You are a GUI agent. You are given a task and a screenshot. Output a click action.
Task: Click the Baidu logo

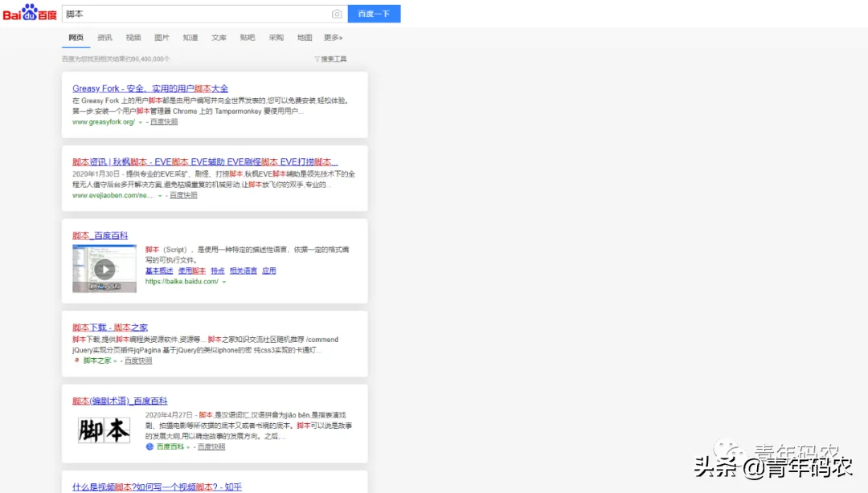[x=30, y=14]
